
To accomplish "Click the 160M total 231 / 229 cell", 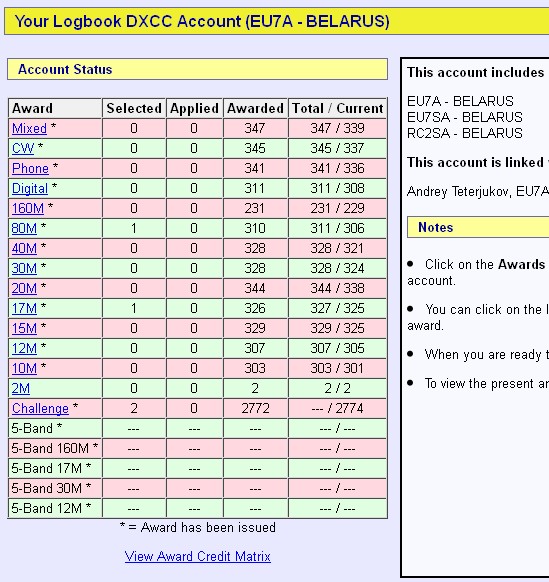I will 337,209.
